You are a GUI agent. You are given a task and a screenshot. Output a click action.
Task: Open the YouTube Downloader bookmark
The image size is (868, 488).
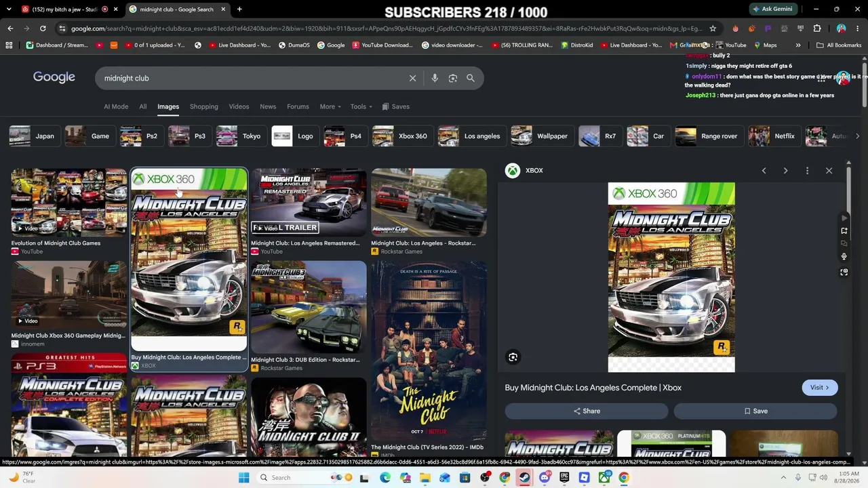[x=382, y=45]
